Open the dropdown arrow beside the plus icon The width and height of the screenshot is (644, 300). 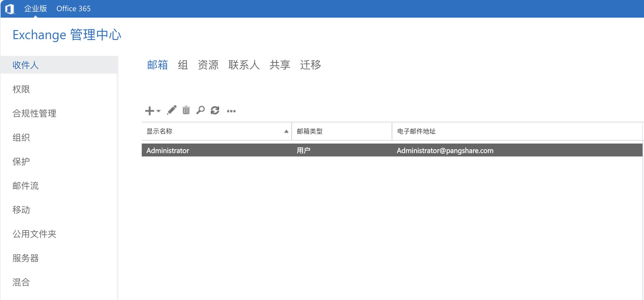[159, 111]
